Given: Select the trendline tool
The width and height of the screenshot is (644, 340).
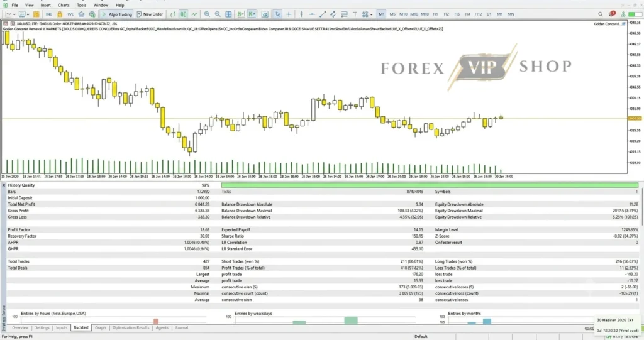Looking at the screenshot, I should 323,14.
